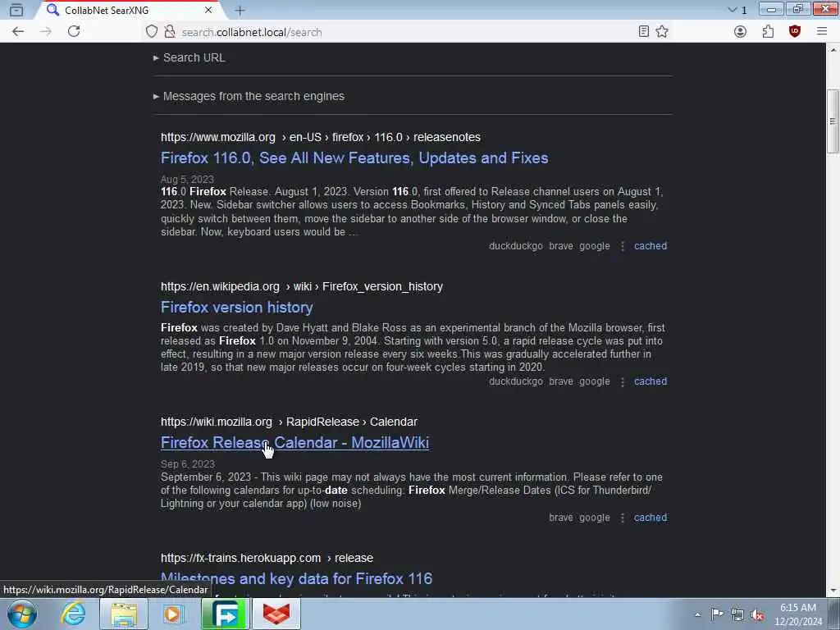Open cached link for Release Calendar result
This screenshot has width=840, height=630.
click(651, 518)
